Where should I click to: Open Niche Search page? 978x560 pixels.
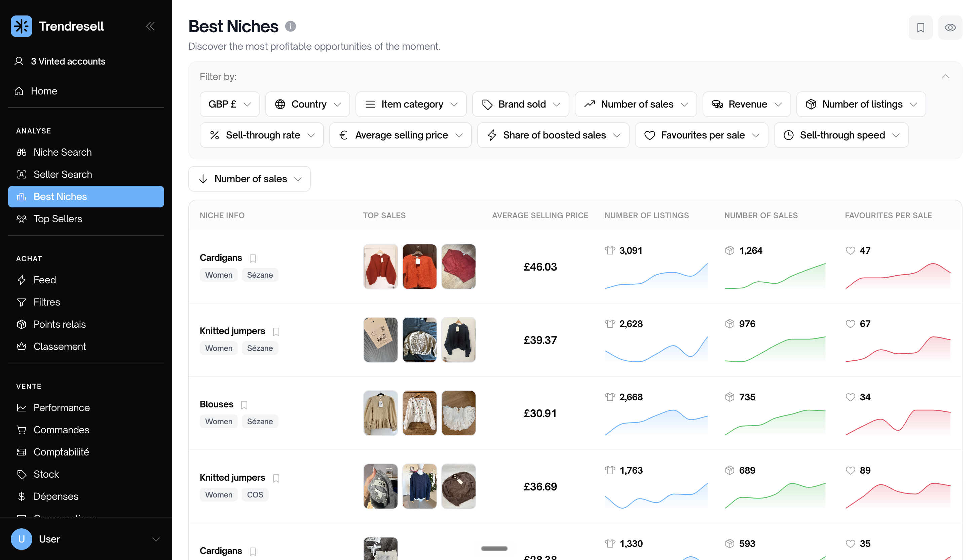86,152
